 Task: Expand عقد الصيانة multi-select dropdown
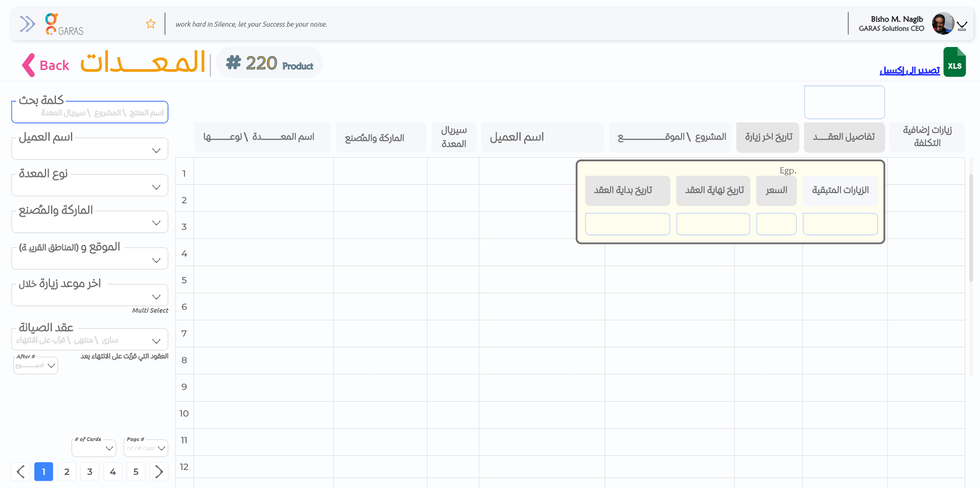90,341
